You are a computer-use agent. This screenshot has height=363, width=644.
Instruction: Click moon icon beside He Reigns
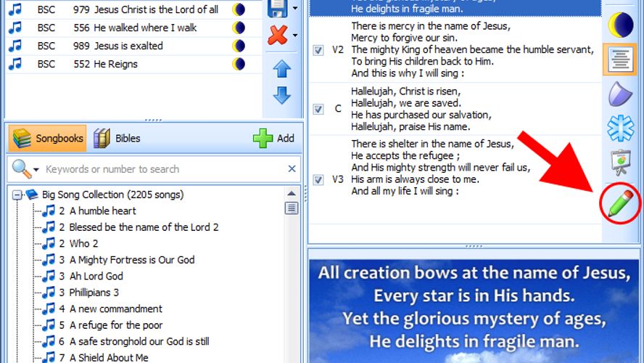(x=239, y=64)
